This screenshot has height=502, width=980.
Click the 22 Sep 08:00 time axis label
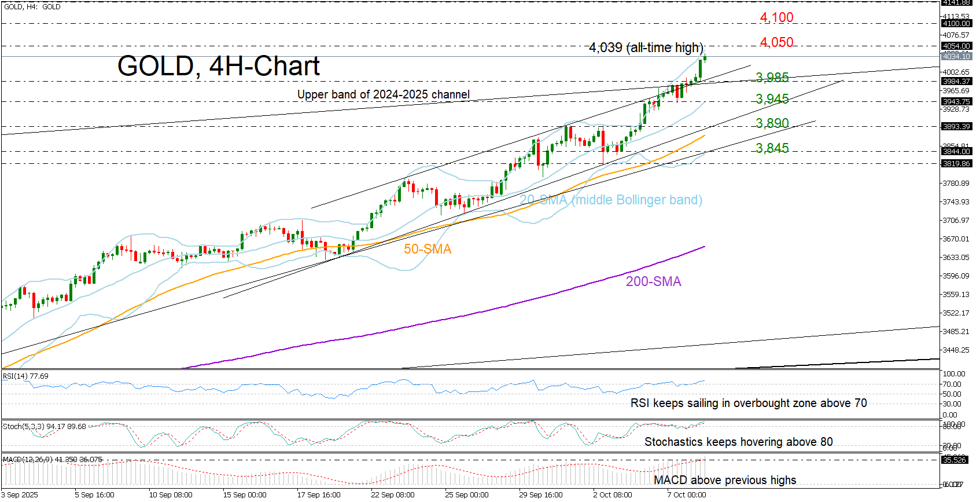(392, 495)
